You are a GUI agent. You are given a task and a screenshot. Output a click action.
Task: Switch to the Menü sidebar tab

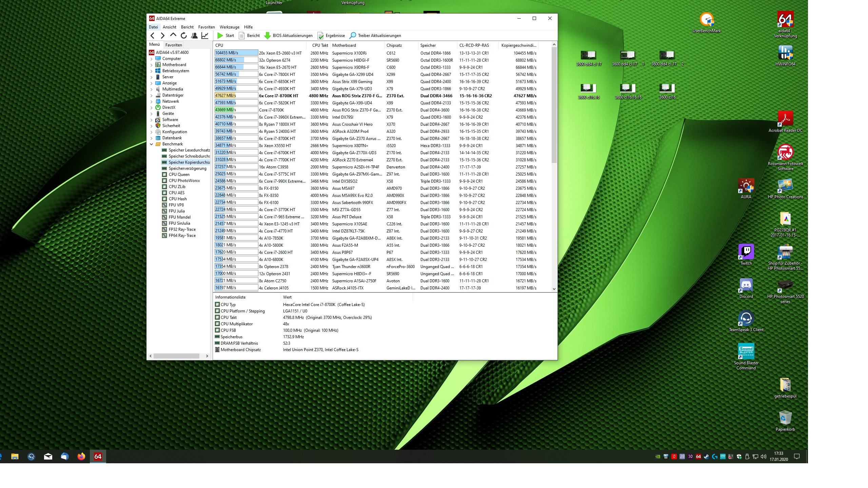tap(154, 44)
